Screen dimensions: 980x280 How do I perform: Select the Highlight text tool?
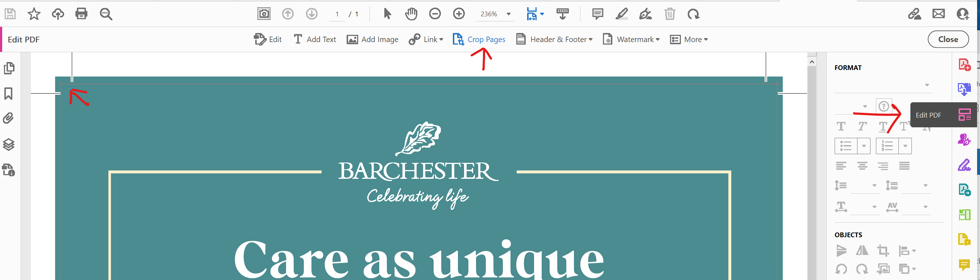click(622, 14)
